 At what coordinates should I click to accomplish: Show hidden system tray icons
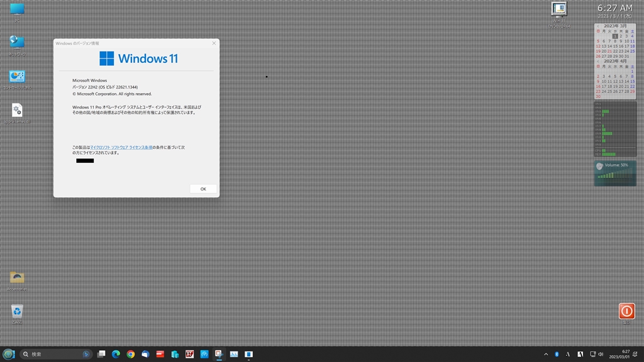[546, 354]
